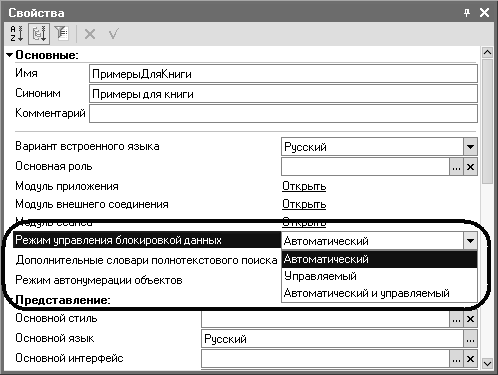The height and width of the screenshot is (375, 498).
Task: Sort properties alphabetically with A-Z icon
Action: (x=16, y=33)
